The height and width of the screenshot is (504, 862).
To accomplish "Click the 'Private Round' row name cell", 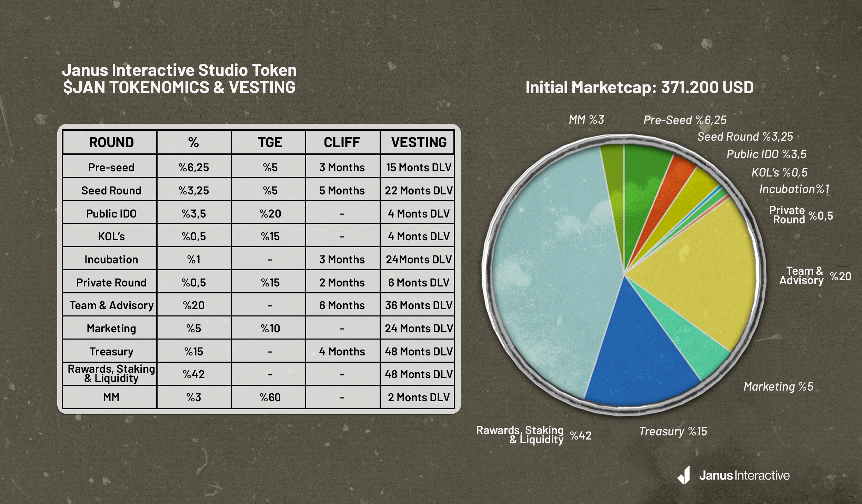I will pyautogui.click(x=110, y=282).
